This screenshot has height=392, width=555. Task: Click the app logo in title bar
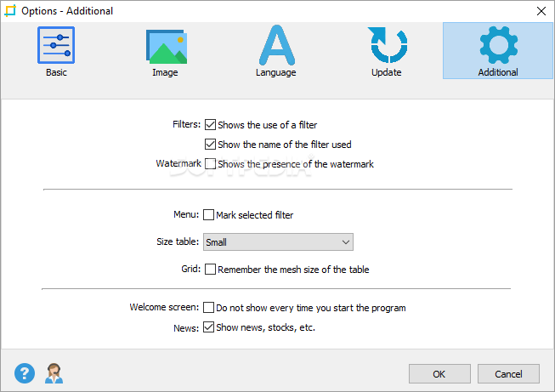10,10
